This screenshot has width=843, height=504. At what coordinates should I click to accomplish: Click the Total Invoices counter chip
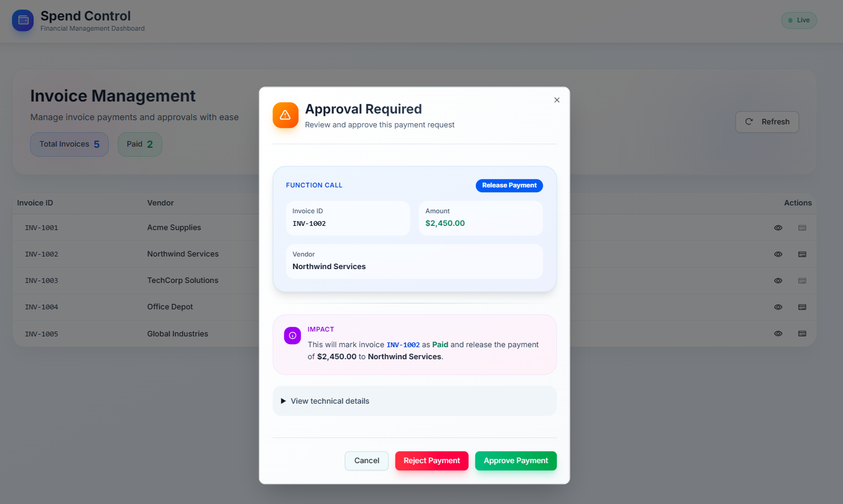[x=69, y=144]
